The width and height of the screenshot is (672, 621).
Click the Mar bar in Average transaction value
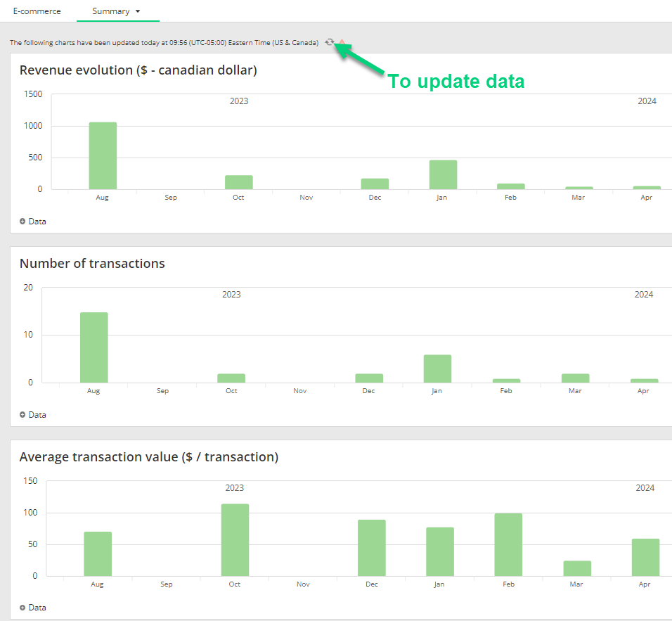[x=577, y=569]
